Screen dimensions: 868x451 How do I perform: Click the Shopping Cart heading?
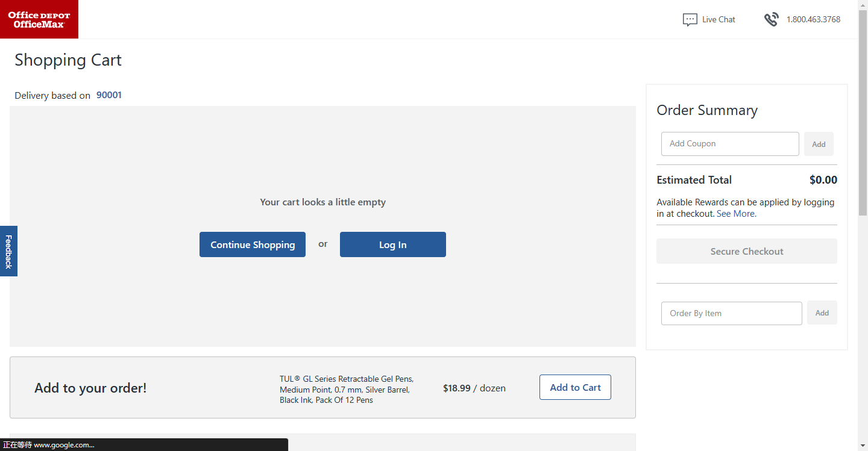tap(68, 60)
